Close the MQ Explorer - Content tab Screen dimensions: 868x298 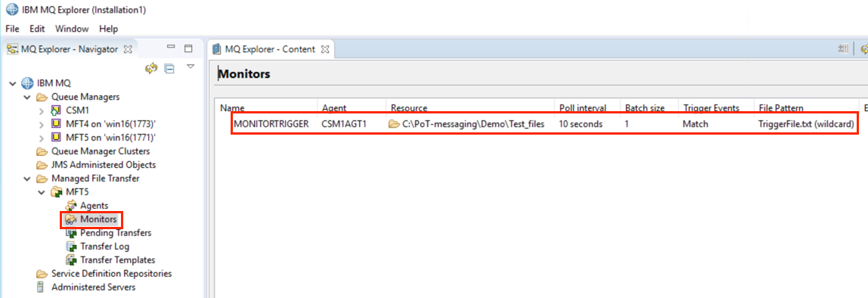(325, 49)
